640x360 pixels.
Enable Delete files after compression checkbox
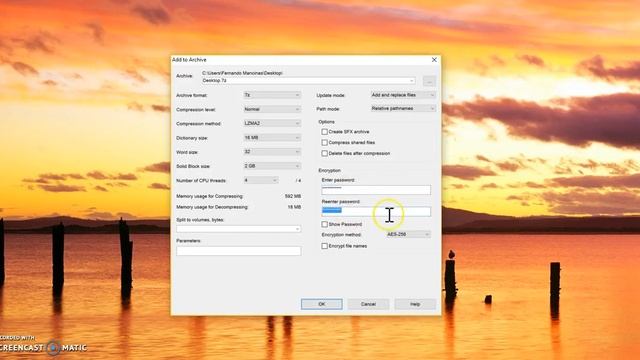coord(324,153)
